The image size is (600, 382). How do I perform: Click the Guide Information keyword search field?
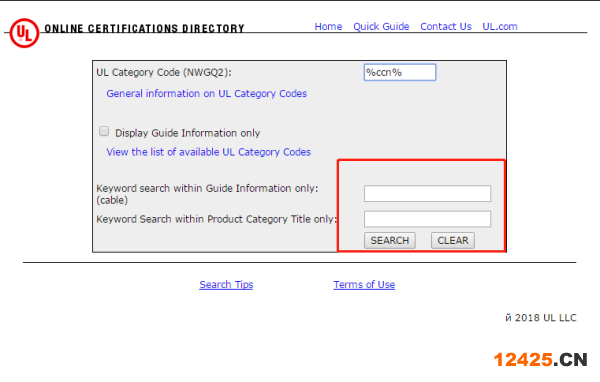(x=427, y=194)
